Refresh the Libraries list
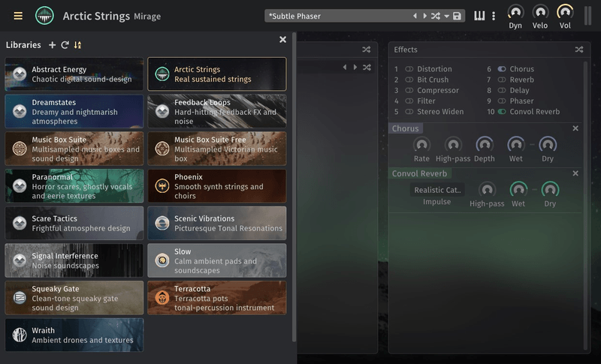The height and width of the screenshot is (364, 601). (x=65, y=45)
